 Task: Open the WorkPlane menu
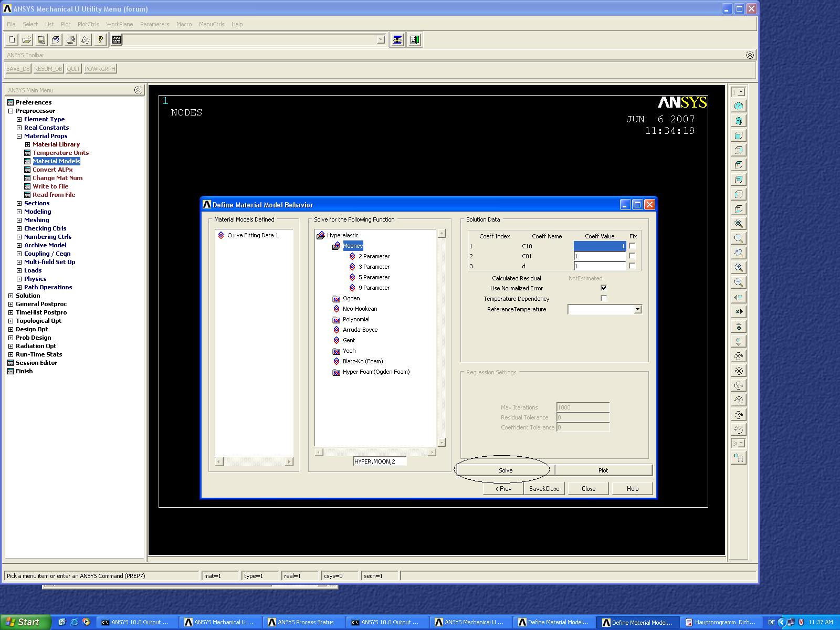tap(120, 24)
